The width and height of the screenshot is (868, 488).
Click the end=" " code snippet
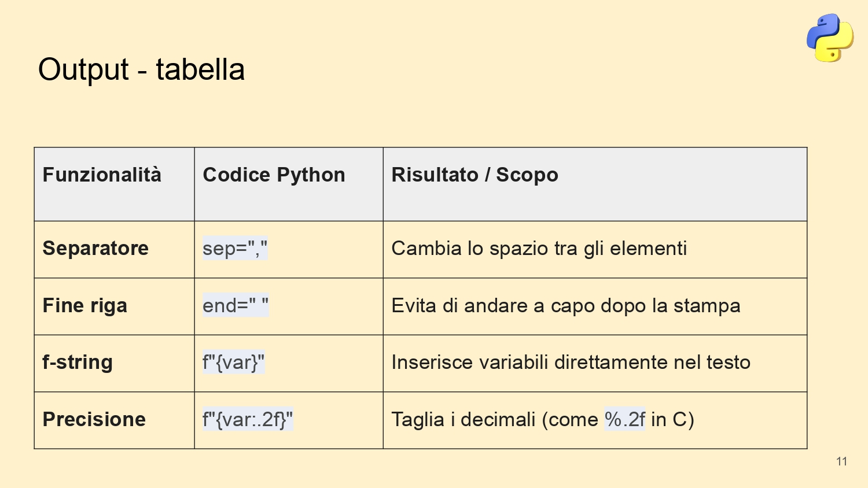pyautogui.click(x=236, y=305)
